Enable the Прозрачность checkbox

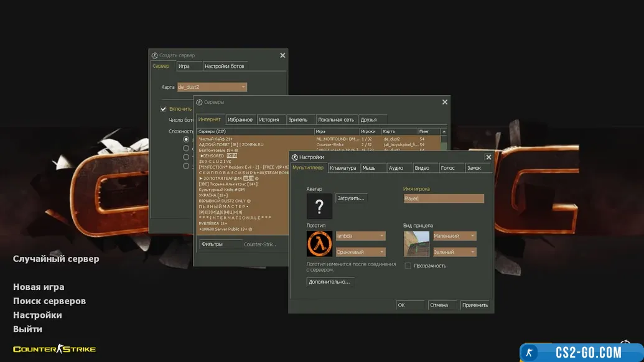point(408,266)
